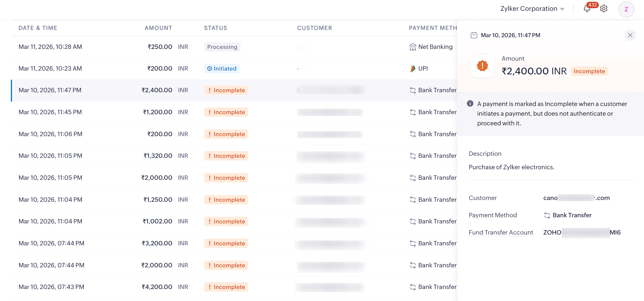The image size is (644, 301).
Task: Click the customer email in the details panel
Action: pos(576,198)
